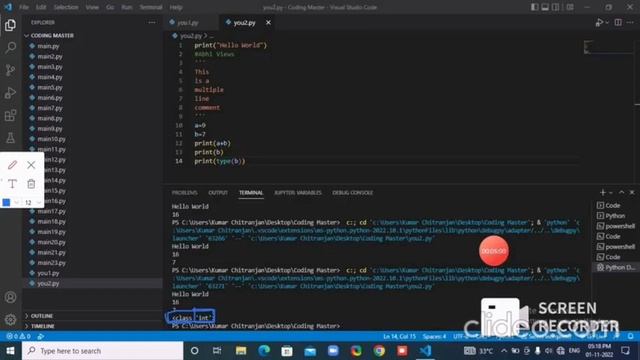Open the Search view in activity bar

coord(11,48)
